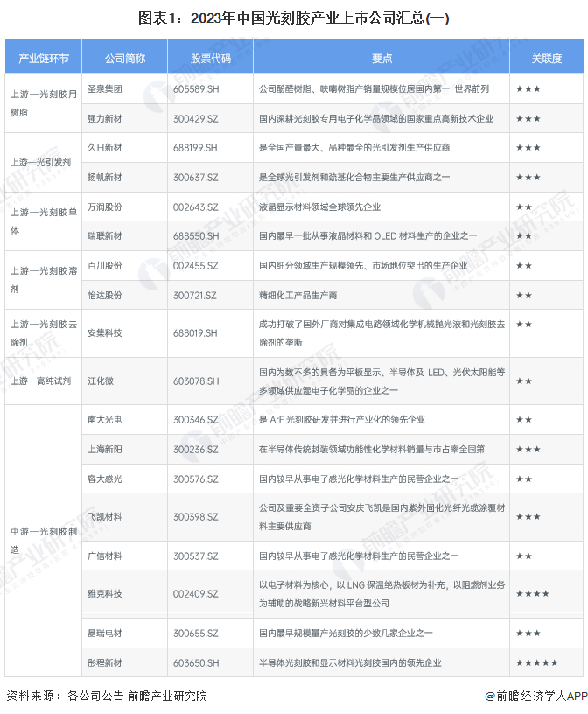588x714 pixels.
Task: Click the @前瞻经济学人APP credit
Action: pos(535,696)
